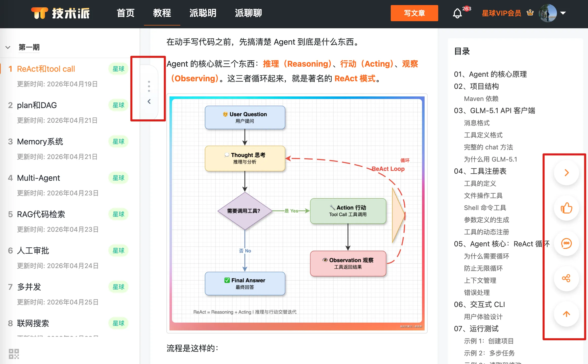Collapse the 第一期 section

[8, 47]
